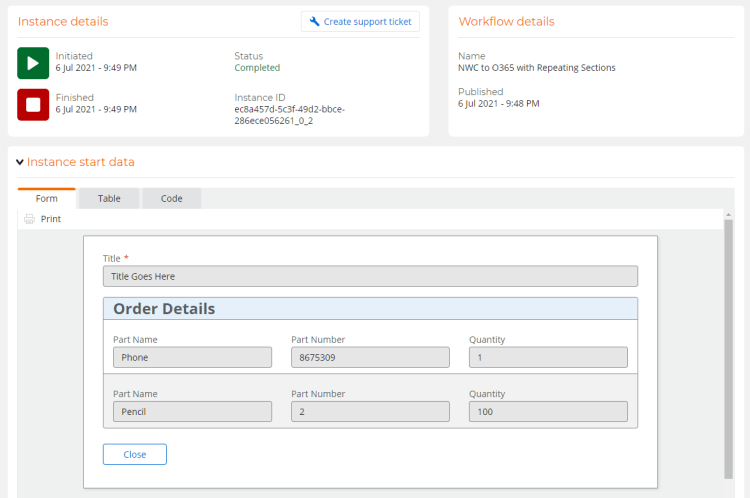Select the Form tab
Screen dimensions: 750x498
47,198
